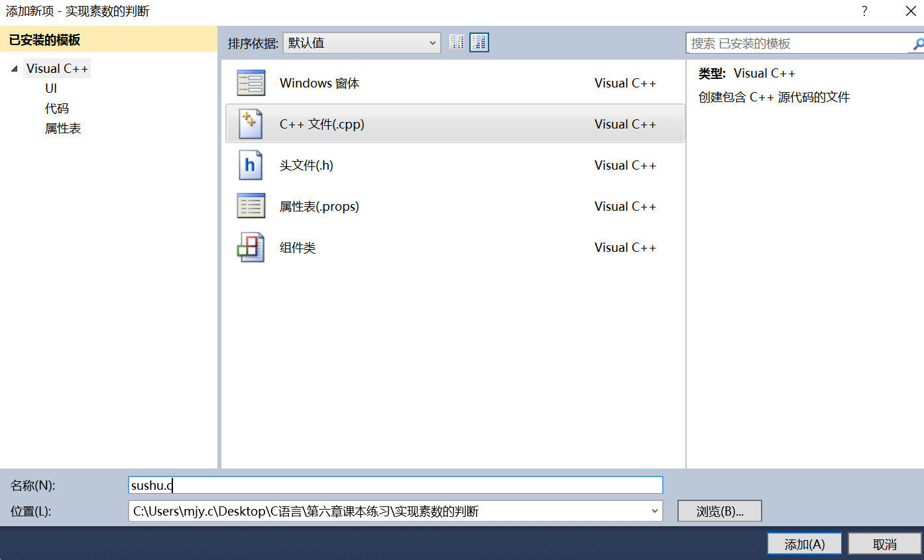
Task: Collapse the Visual C++ tree node
Action: tap(15, 69)
